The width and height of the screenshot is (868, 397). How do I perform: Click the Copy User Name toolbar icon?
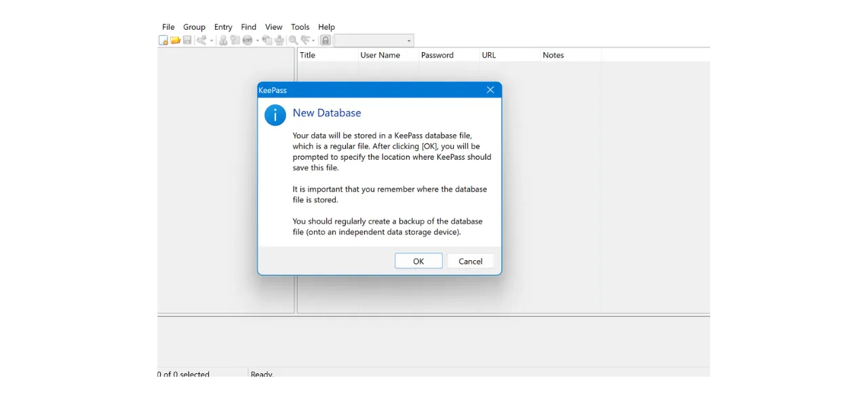[223, 39]
